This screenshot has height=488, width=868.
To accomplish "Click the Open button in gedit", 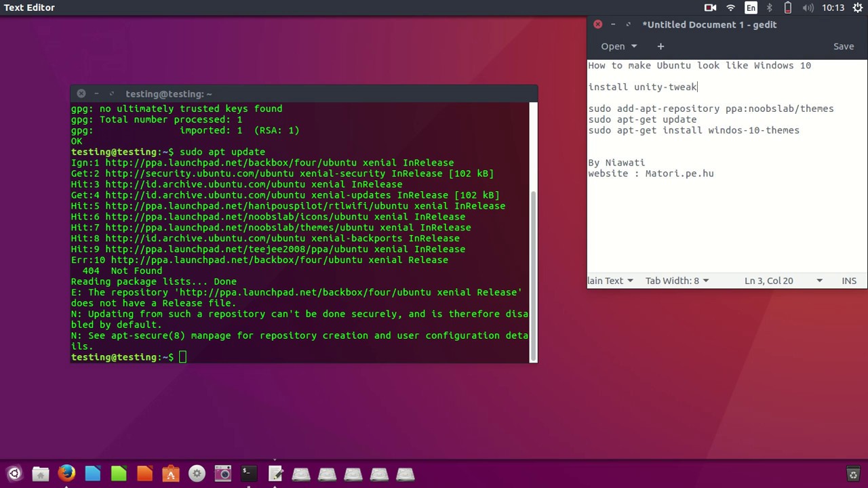I will (612, 46).
